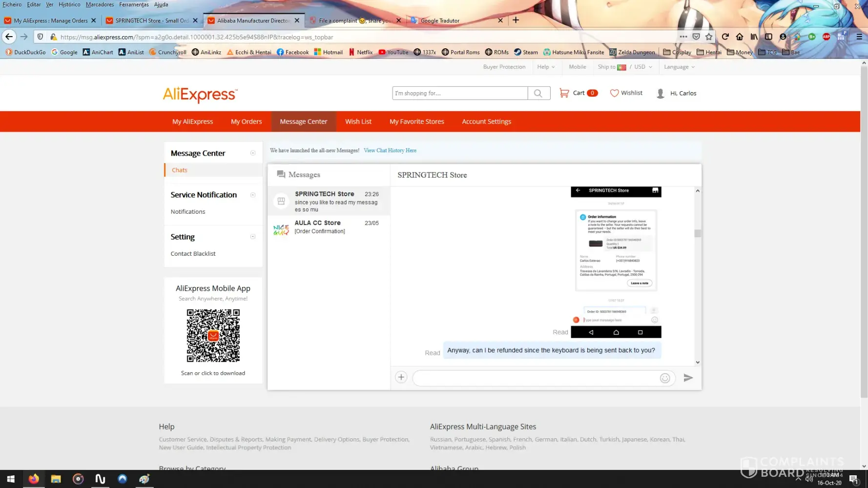
Task: Click the Firefox back arrow button
Action: click(9, 37)
